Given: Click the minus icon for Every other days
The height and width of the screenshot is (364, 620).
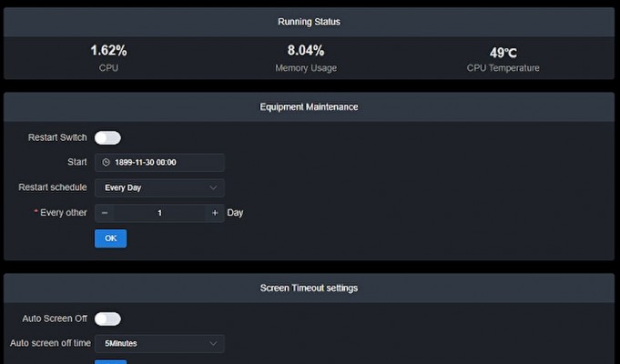Looking at the screenshot, I should (x=105, y=213).
